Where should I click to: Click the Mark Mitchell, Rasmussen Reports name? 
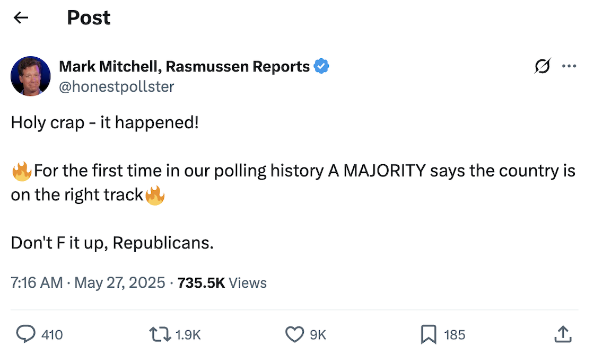click(x=184, y=67)
